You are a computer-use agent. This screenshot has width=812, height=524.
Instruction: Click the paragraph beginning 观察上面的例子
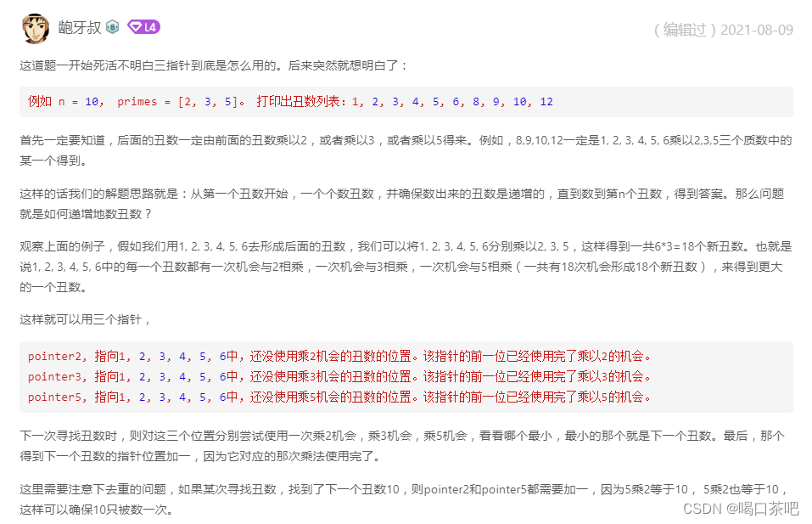point(406,267)
